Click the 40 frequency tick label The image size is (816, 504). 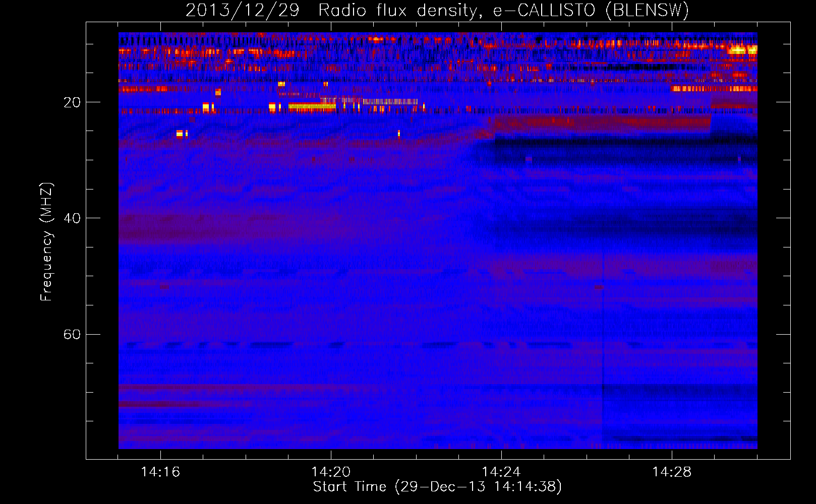pyautogui.click(x=72, y=218)
